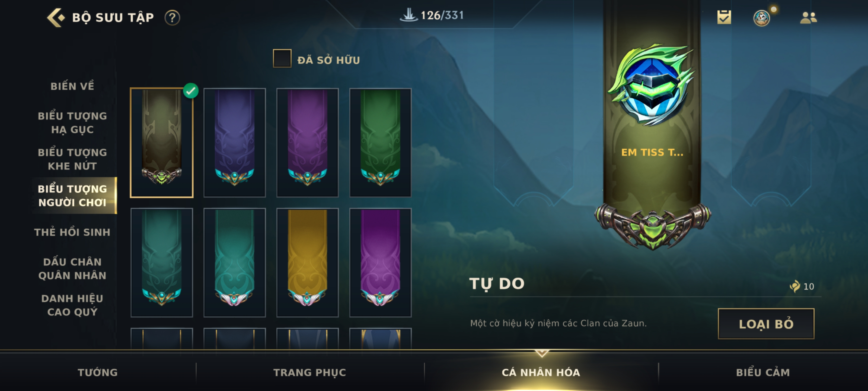Screen dimensions: 868x391
Task: Tap the green checkmark on equipped banner
Action: [191, 91]
